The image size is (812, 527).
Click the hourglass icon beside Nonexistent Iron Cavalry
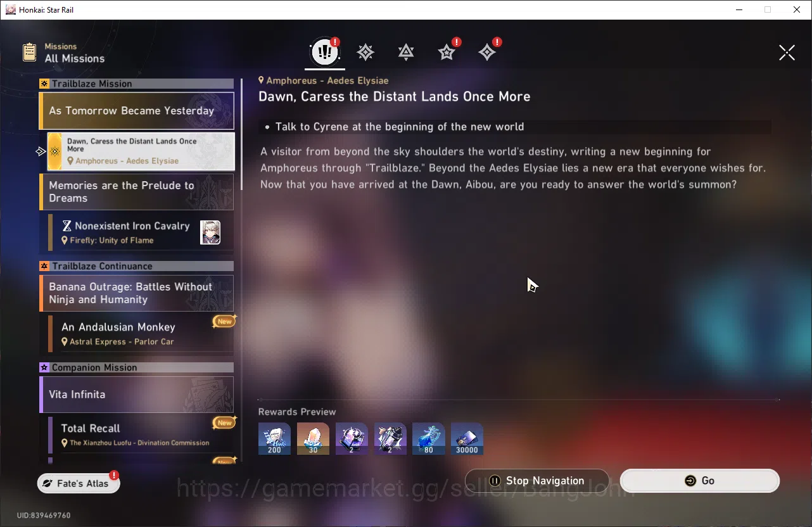tap(67, 226)
